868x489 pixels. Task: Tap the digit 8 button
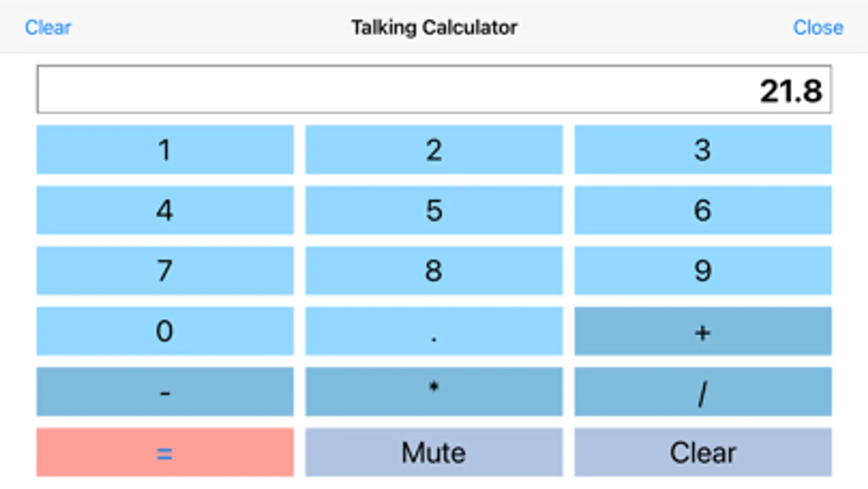pyautogui.click(x=433, y=271)
